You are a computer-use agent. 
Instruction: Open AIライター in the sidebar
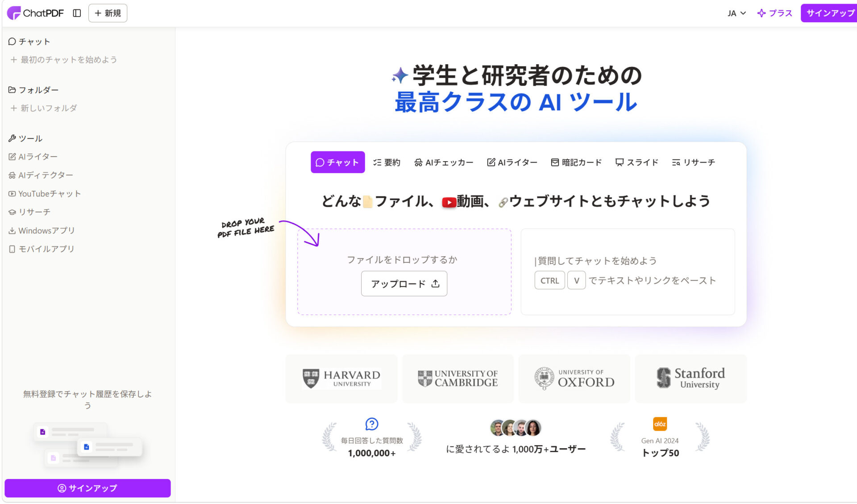click(x=33, y=157)
